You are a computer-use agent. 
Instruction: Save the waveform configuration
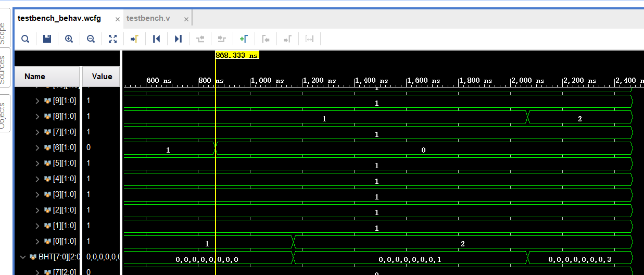tap(47, 39)
